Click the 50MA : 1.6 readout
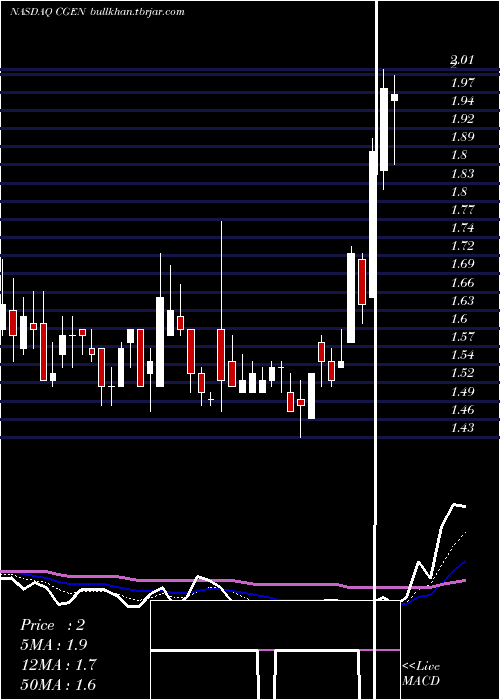This screenshot has width=500, height=700. [x=58, y=684]
